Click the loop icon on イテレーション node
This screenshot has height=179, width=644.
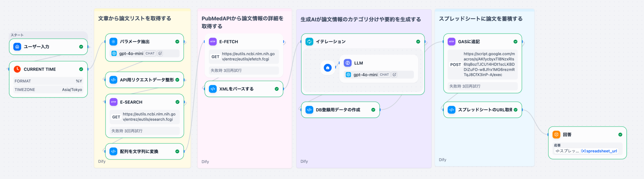pyautogui.click(x=309, y=42)
